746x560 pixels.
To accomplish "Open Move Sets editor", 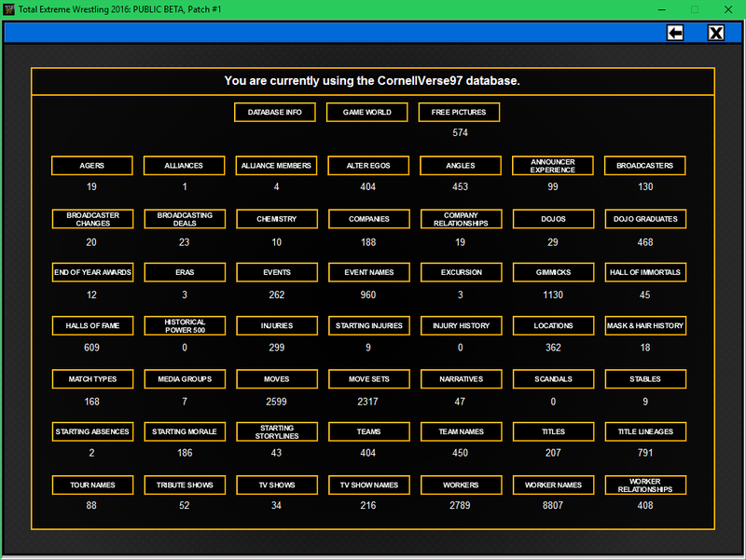I will pos(369,379).
